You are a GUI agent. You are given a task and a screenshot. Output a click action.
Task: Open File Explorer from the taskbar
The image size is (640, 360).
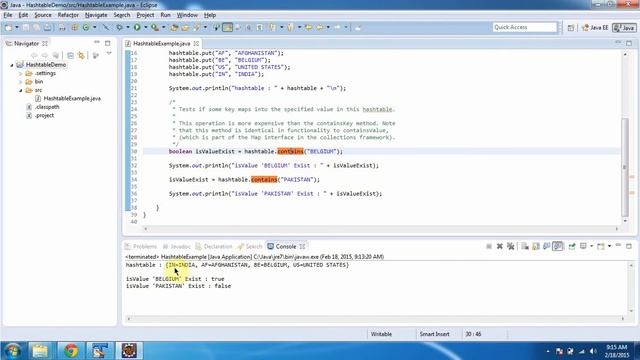[x=40, y=351]
